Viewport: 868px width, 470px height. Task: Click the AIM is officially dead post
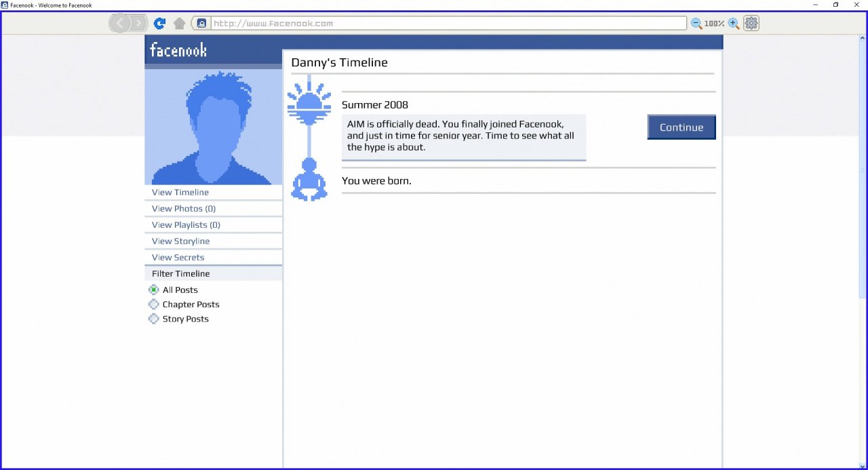click(464, 136)
